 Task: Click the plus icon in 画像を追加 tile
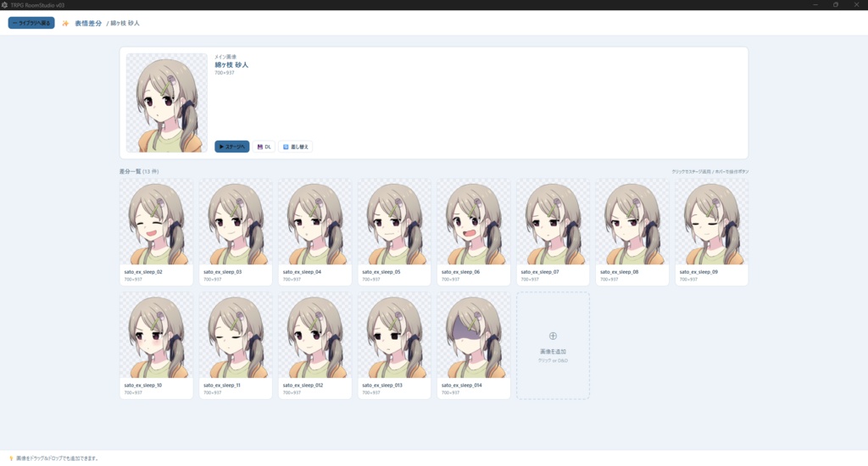click(553, 336)
